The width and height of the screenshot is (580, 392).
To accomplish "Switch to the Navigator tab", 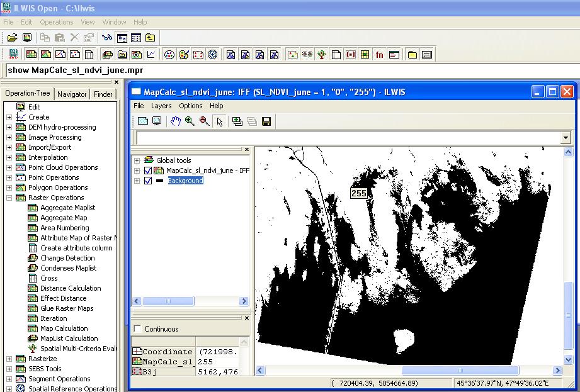I will tap(72, 94).
